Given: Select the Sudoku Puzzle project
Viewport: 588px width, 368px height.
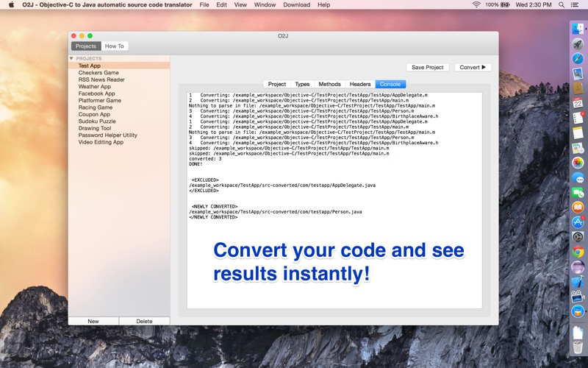Looking at the screenshot, I should pyautogui.click(x=119, y=121).
